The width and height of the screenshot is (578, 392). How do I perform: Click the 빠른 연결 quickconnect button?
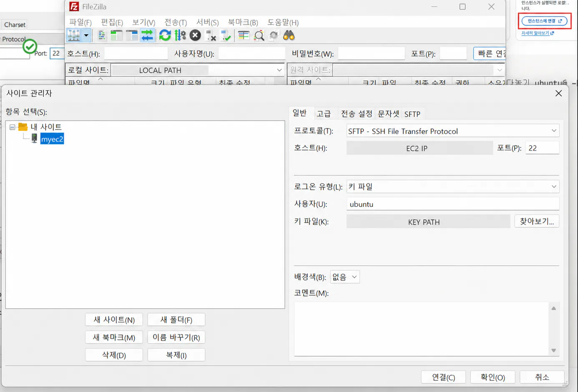tap(490, 53)
